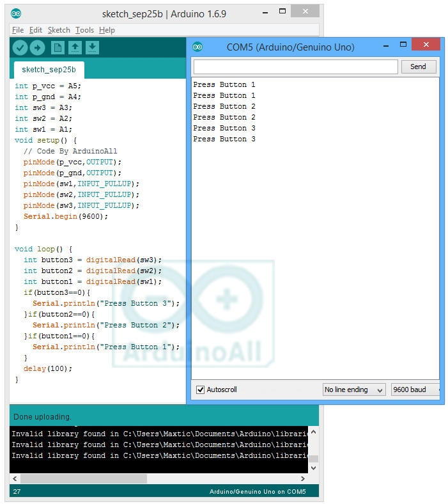Click the 'void loop() {' line
The width and height of the screenshot is (448, 504).
tap(43, 249)
